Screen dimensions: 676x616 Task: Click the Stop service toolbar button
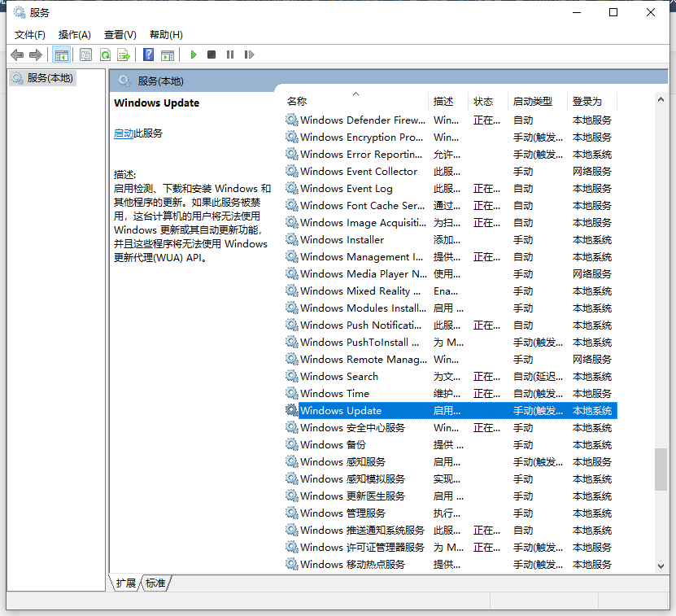pyautogui.click(x=212, y=55)
